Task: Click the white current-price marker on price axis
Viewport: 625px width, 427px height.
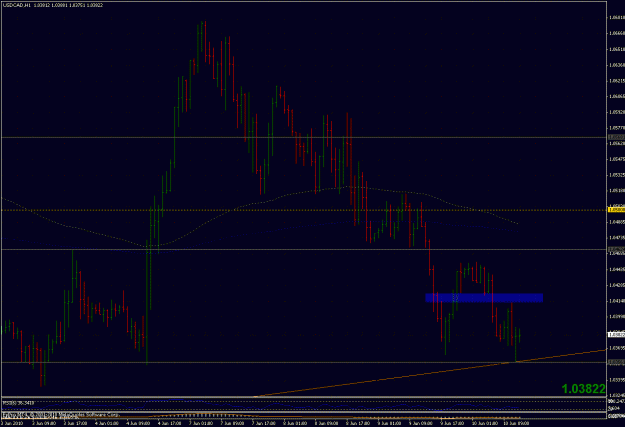Action: coord(616,335)
